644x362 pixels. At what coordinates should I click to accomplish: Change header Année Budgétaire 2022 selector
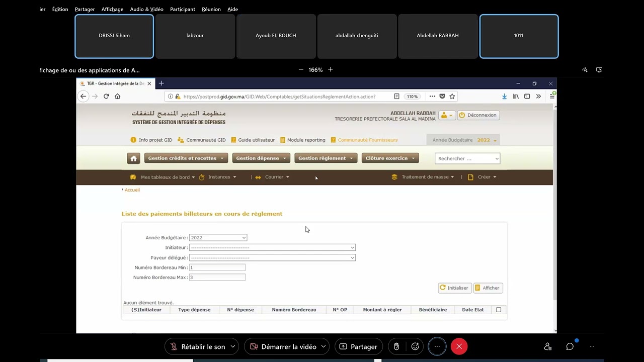point(463,140)
